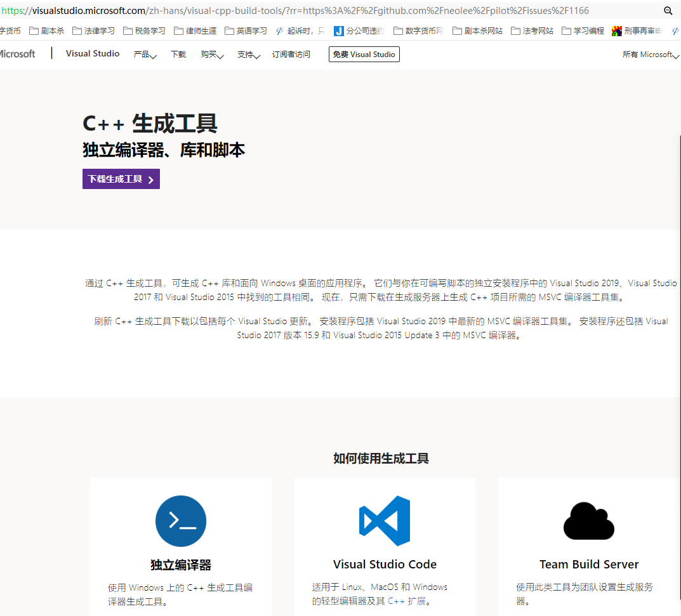Viewport: 681px width, 616px height.
Task: Open the 剧本杀网站 bookmark folder
Action: pyautogui.click(x=477, y=31)
